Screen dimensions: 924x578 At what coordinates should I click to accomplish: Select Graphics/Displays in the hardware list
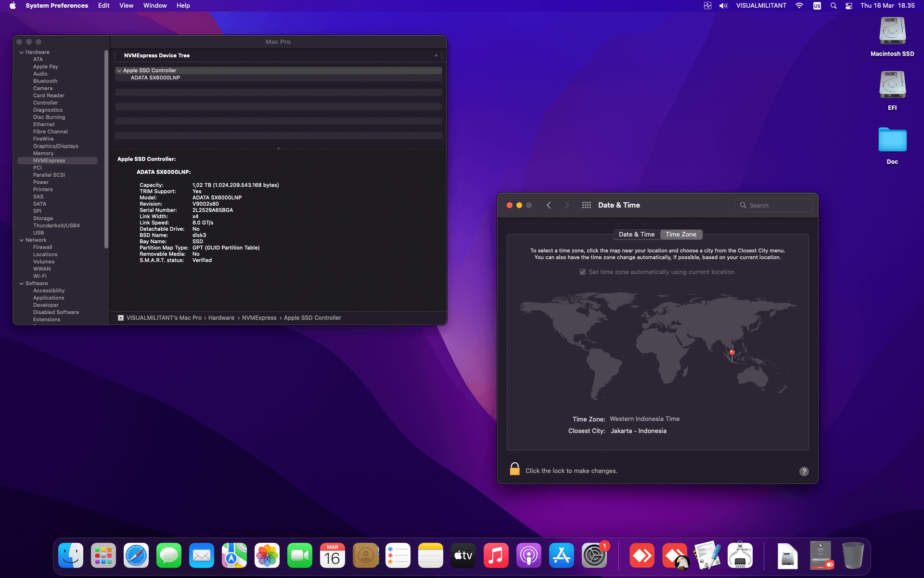click(55, 146)
